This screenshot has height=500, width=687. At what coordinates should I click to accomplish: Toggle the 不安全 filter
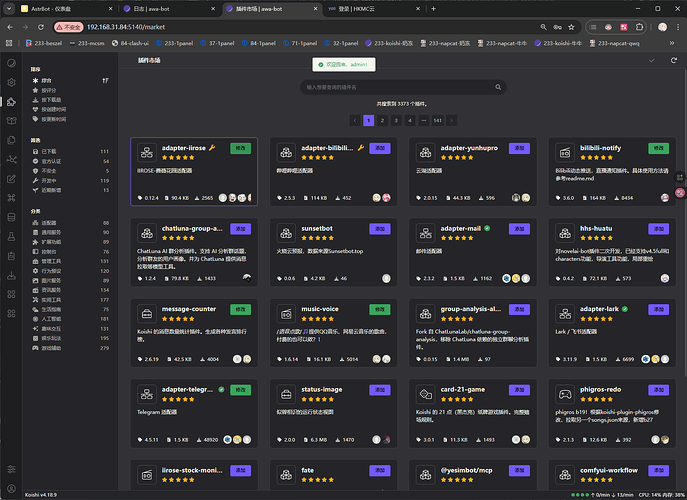[x=50, y=171]
